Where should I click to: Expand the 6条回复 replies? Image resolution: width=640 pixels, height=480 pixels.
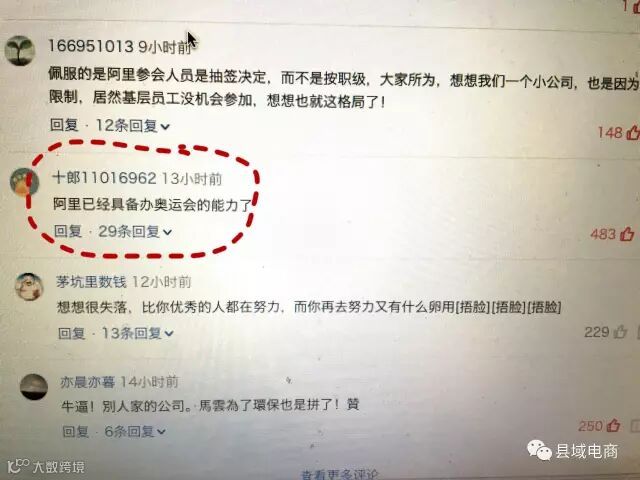coord(135,431)
